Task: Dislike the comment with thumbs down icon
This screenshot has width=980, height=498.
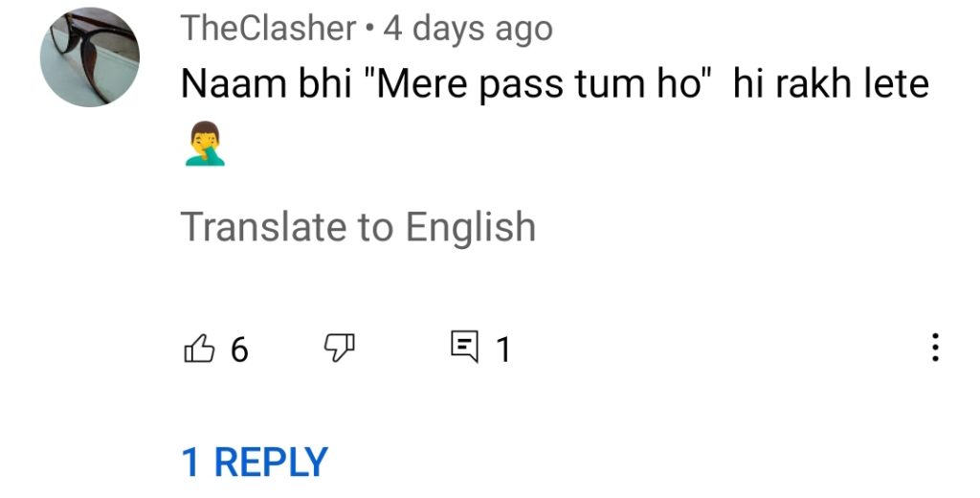Action: point(340,348)
